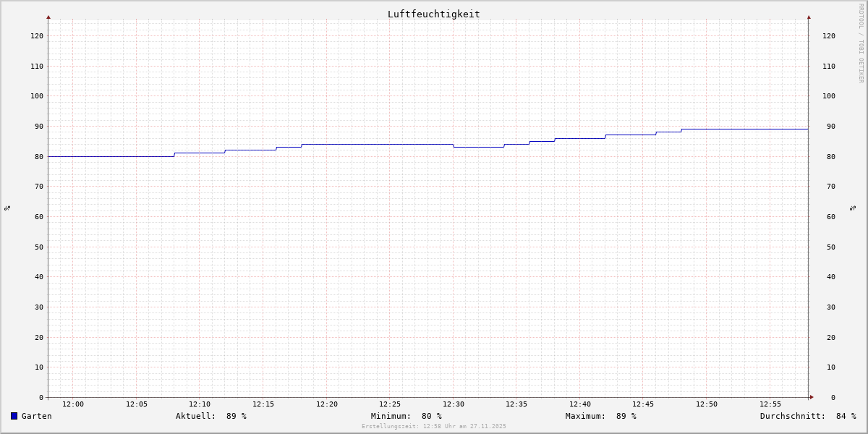This screenshot has width=868, height=434.
Task: Click the 12:35 time axis label
Action: (516, 404)
